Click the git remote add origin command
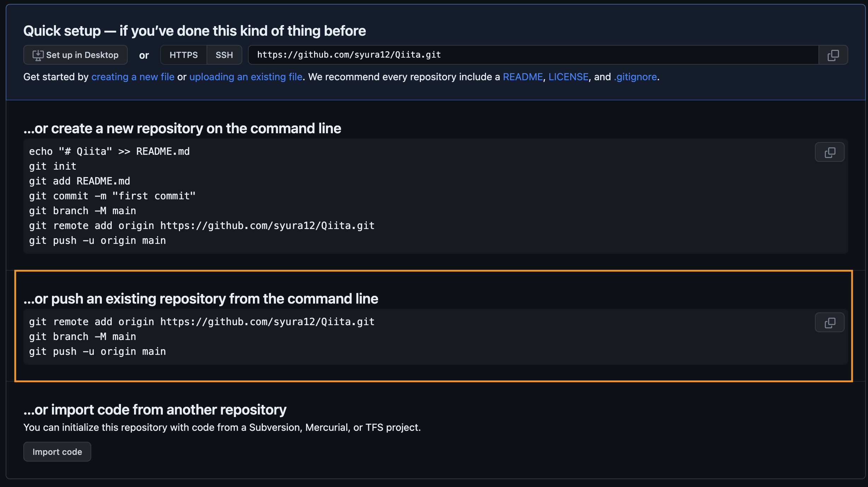 (x=202, y=322)
